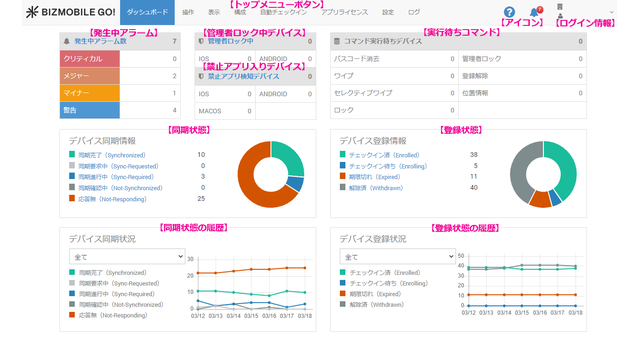The width and height of the screenshot is (640, 360).
Task: Select the orange マイナー alarm row
Action: pos(120,93)
